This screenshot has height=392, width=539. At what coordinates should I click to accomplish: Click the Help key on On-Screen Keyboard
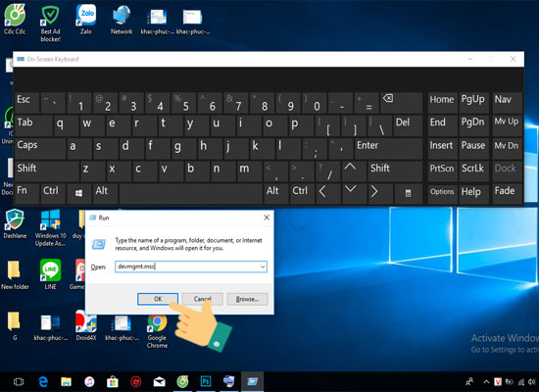point(473,194)
